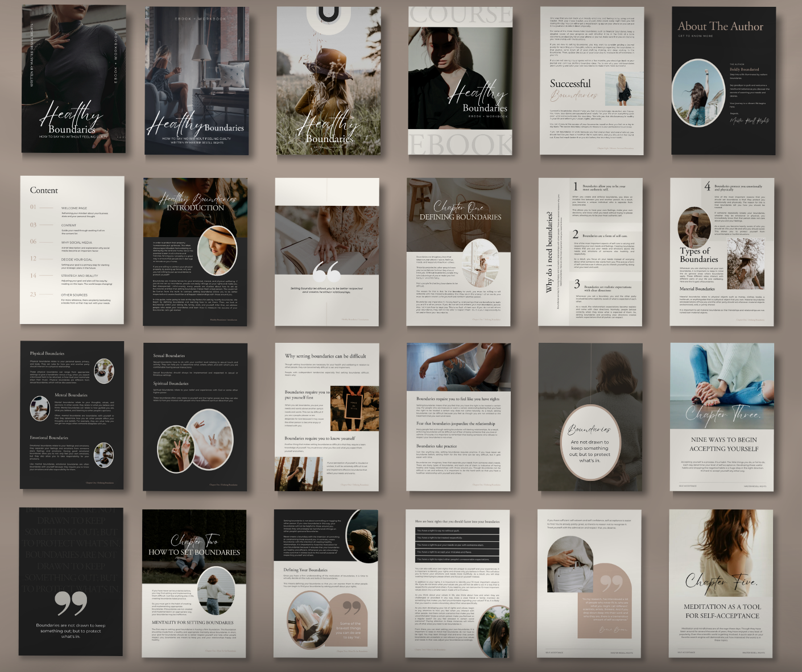Click the Successful Boundaries page thumbnail
This screenshot has width=802, height=672.
pos(592,81)
